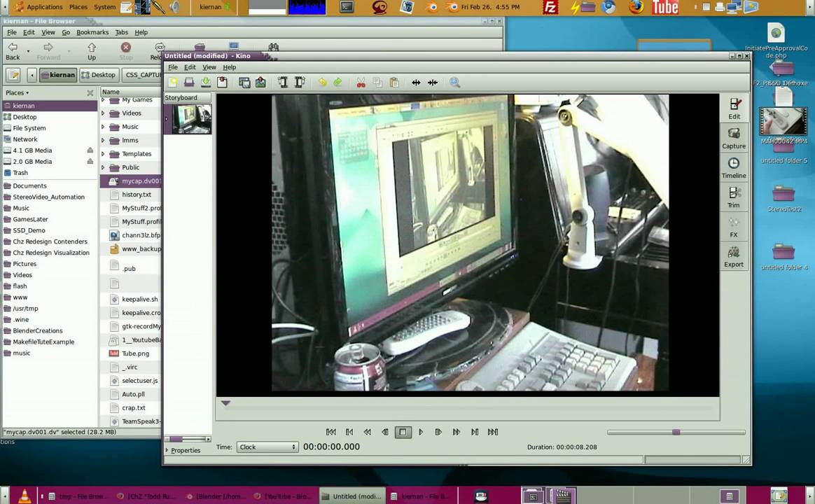This screenshot has height=504, width=815.
Task: Click the first film-strip insert icon in Kino toolbar
Action: pos(283,82)
